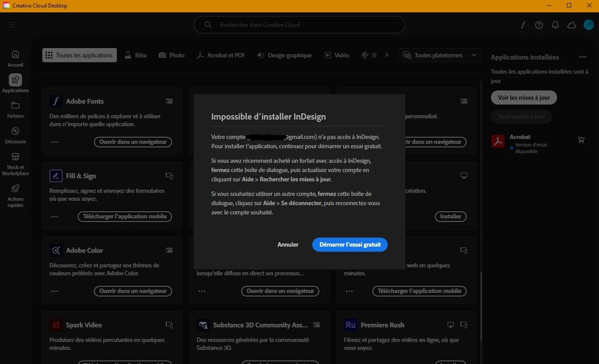Viewport: 599px width, 364px height.
Task: Switch to the Design graphique tab
Action: click(x=284, y=55)
